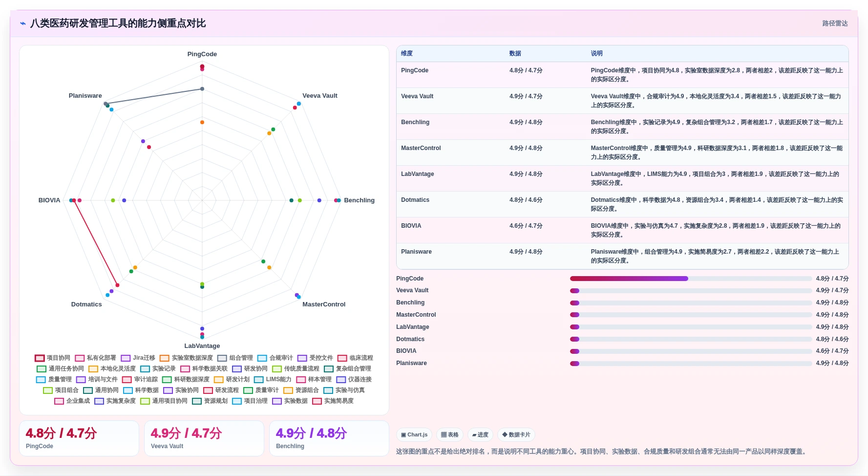Toggle 实验室数据深度 legend entry
This screenshot has height=476, width=868.
(x=187, y=358)
